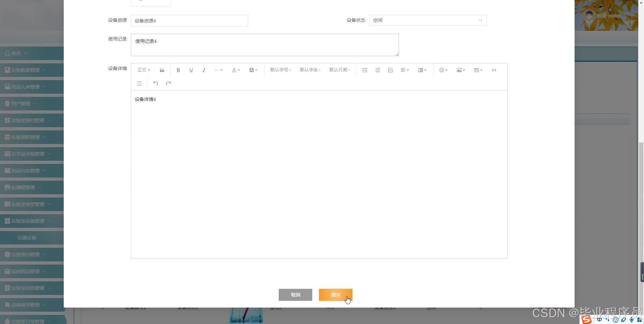
Task: Insert a numbered list
Action: pyautogui.click(x=378, y=70)
